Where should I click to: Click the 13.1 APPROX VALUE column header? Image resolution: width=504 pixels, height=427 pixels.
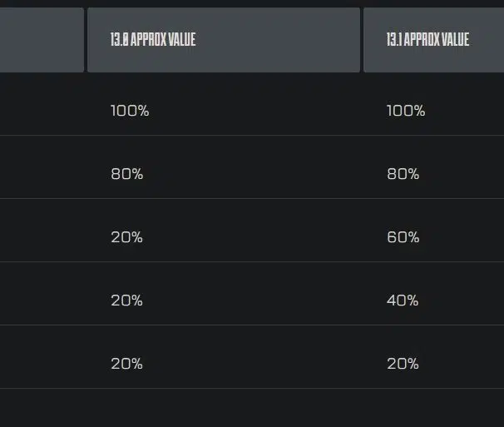[434, 40]
